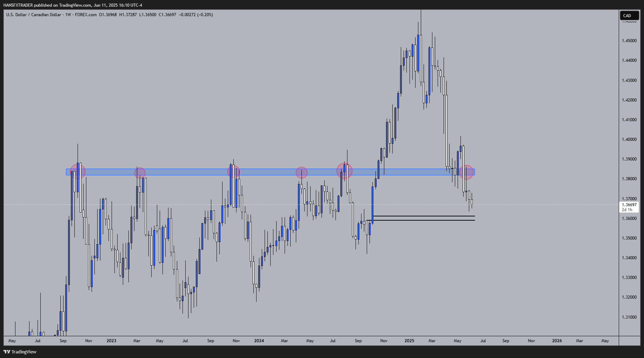Click the 2d 1h bar countdown label
Viewport: 644px width, 358px height.
[x=627, y=210]
